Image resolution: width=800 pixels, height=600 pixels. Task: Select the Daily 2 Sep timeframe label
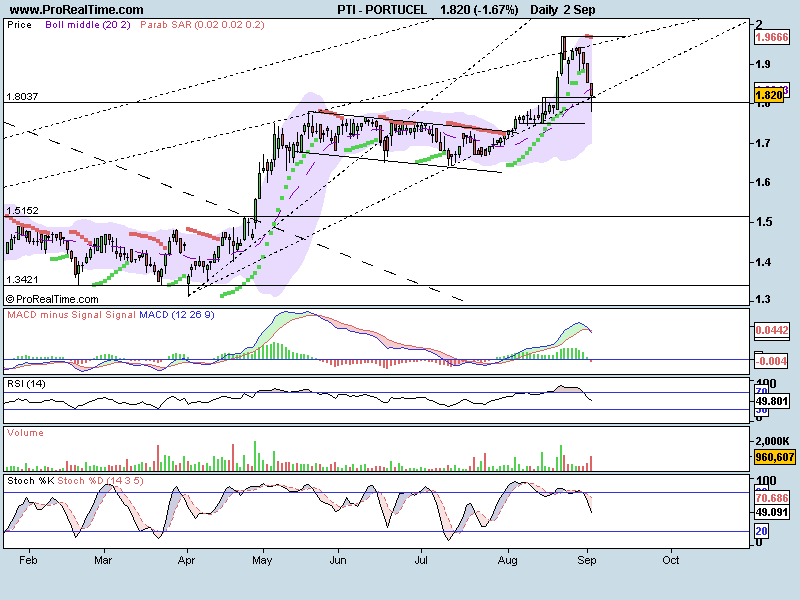(x=563, y=10)
